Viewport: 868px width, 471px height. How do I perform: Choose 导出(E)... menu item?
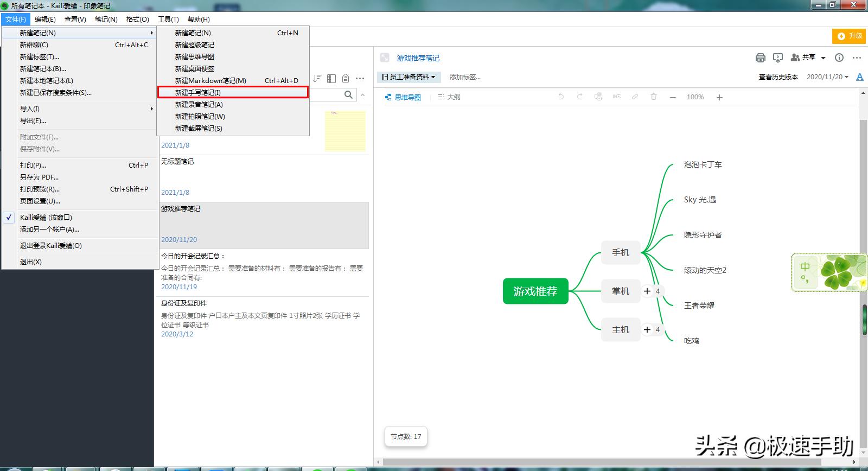[x=80, y=120]
